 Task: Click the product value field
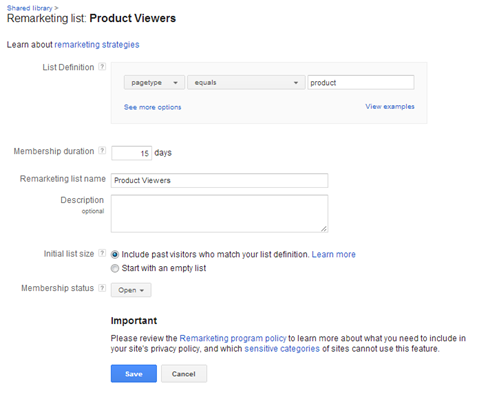[361, 82]
